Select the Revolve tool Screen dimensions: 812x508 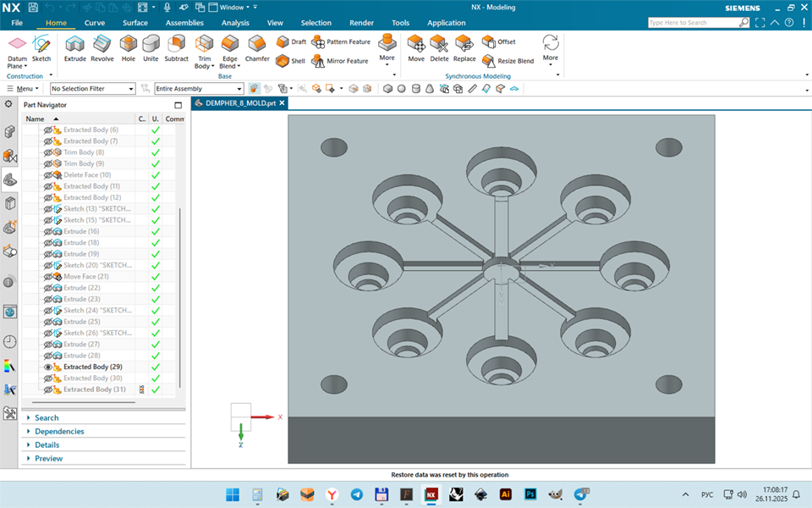click(102, 49)
